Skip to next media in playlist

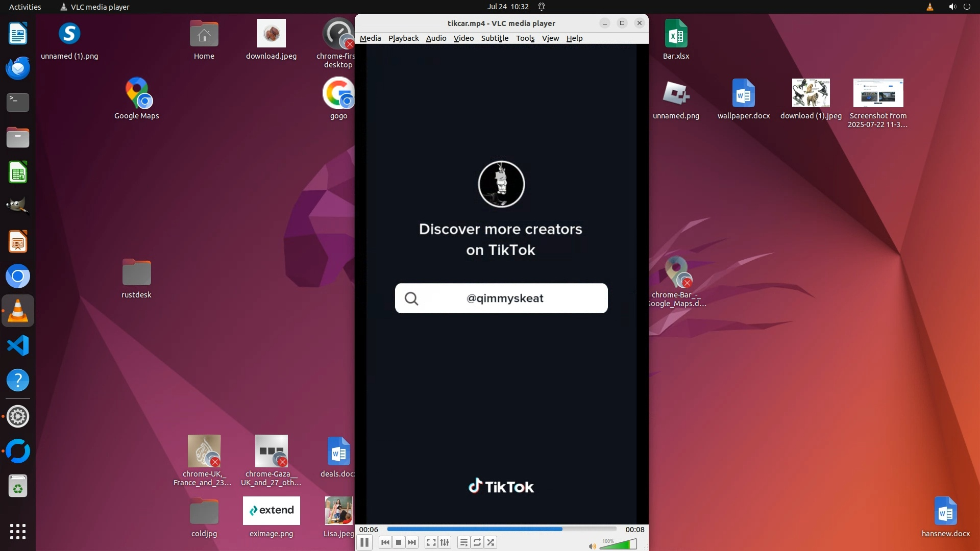coord(412,542)
